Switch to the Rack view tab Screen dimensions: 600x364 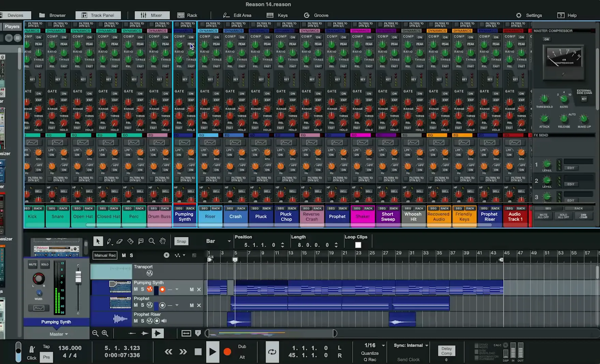187,15
